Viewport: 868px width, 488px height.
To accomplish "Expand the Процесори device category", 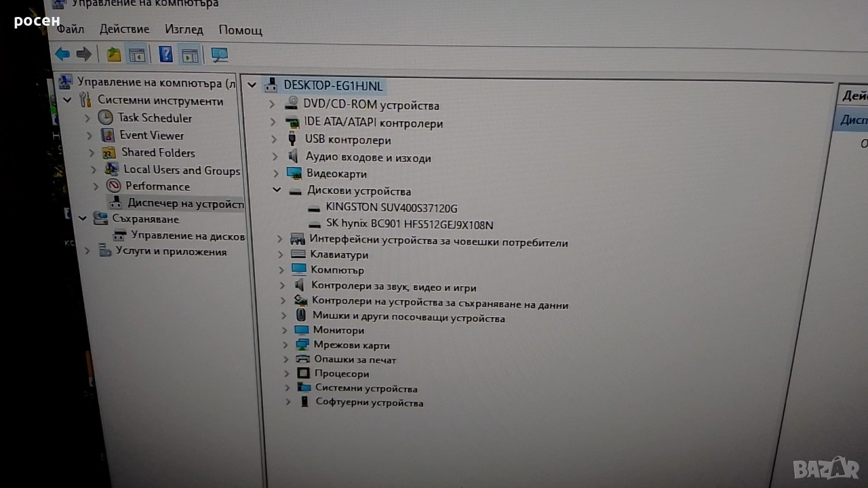I will 285,373.
